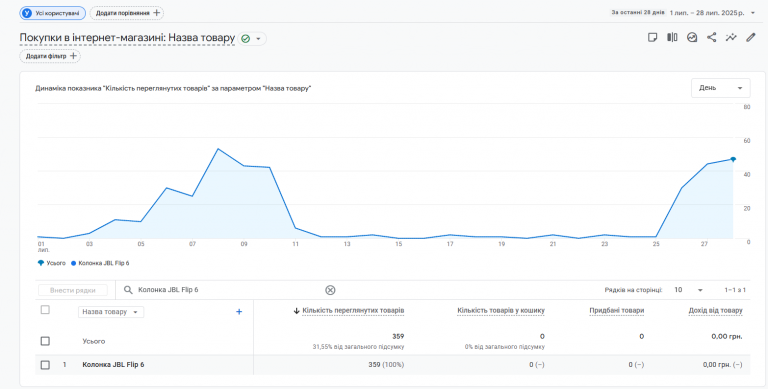The image size is (768, 389).
Task: Open the insights chart icon
Action: (x=692, y=38)
